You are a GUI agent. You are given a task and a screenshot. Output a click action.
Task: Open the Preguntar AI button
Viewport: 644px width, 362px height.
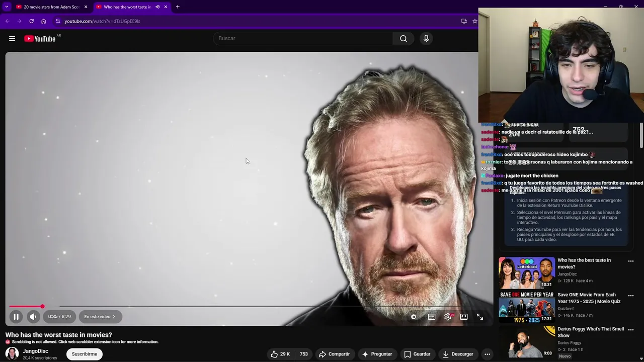[377, 354]
